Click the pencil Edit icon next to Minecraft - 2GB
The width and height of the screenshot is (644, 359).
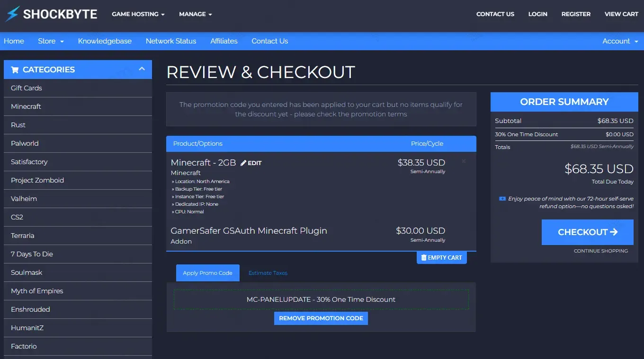tap(243, 163)
